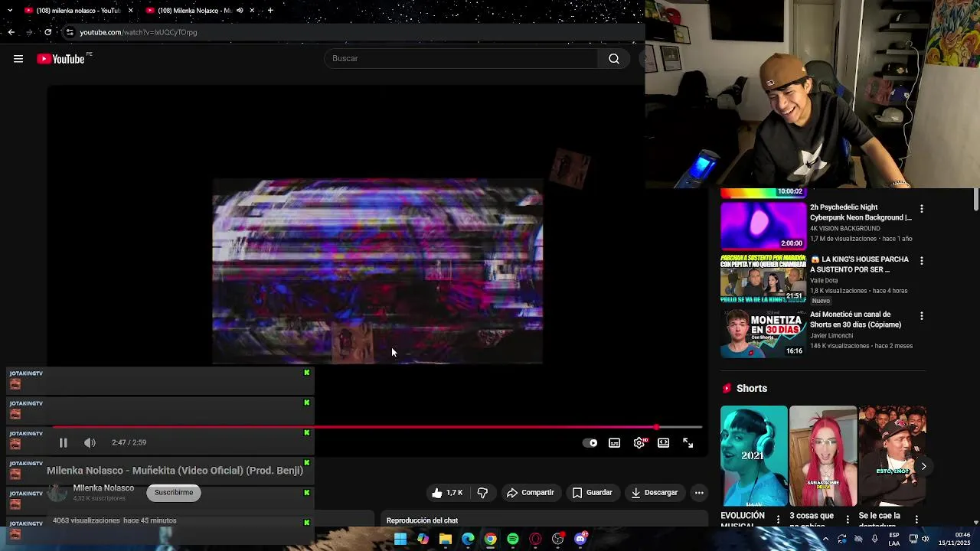The image size is (980, 551).
Task: Go back with the browser arrow
Action: pos(11,32)
